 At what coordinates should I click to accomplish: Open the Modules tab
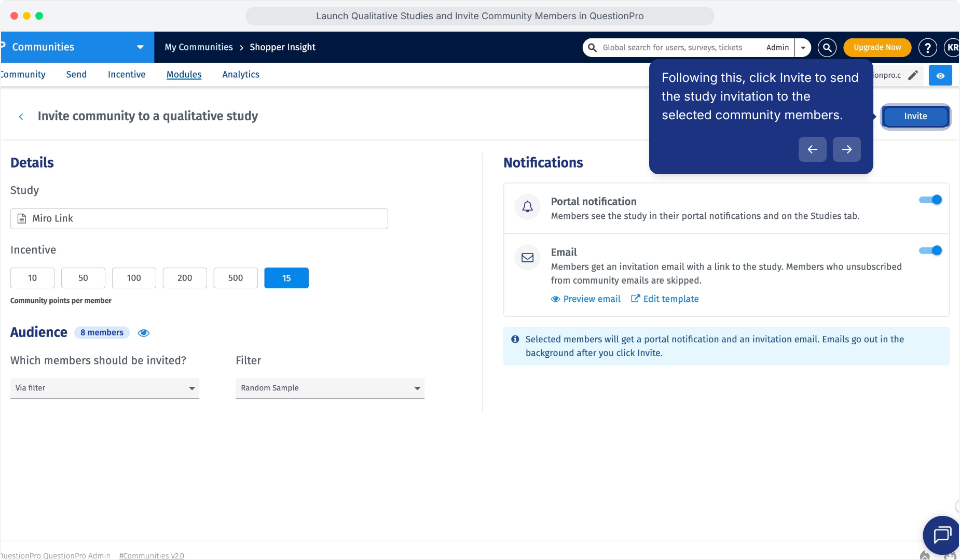(x=184, y=75)
